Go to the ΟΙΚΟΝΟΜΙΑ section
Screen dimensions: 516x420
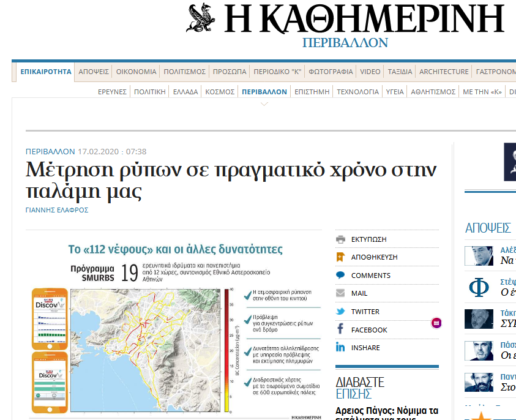tap(136, 72)
